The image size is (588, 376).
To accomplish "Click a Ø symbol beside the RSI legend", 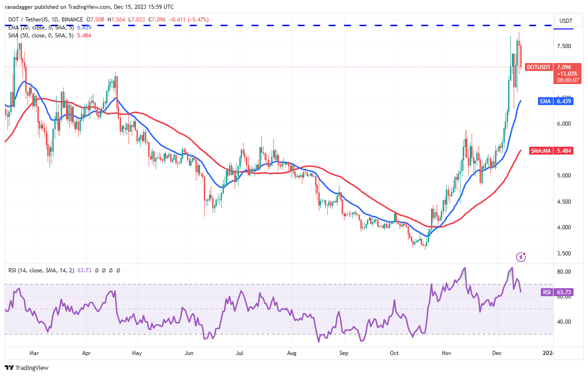I will [x=98, y=270].
